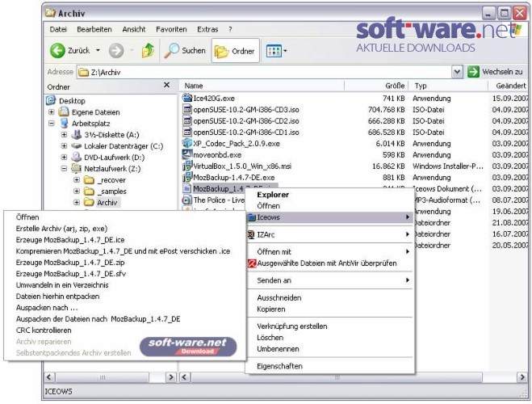Screen dimensions: 532x404
Task: Open the Ansicht menu
Action: point(134,30)
